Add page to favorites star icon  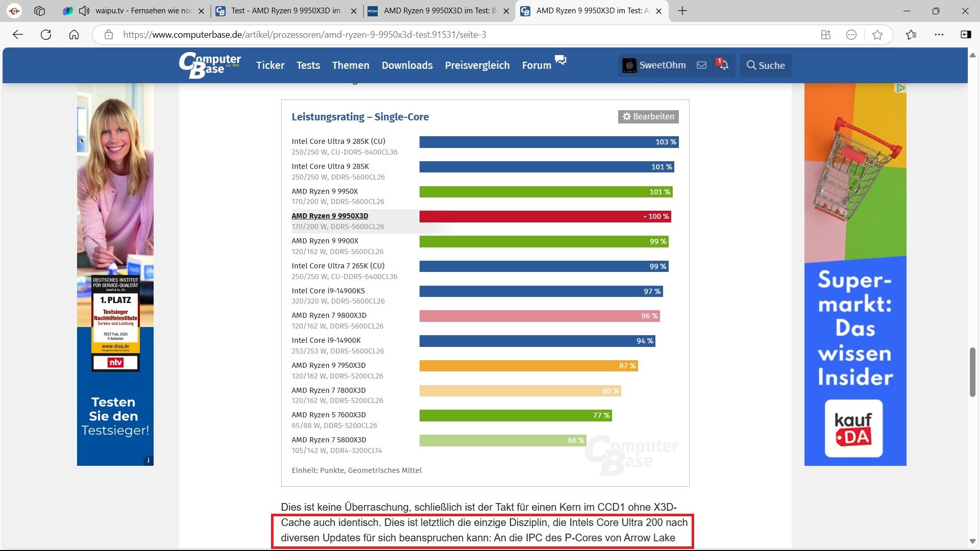click(x=877, y=35)
